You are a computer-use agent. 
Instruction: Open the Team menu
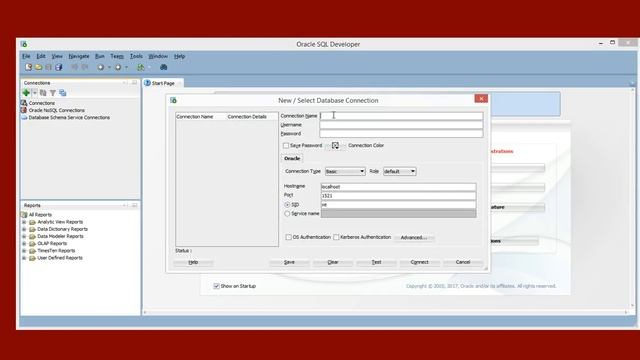coord(117,56)
